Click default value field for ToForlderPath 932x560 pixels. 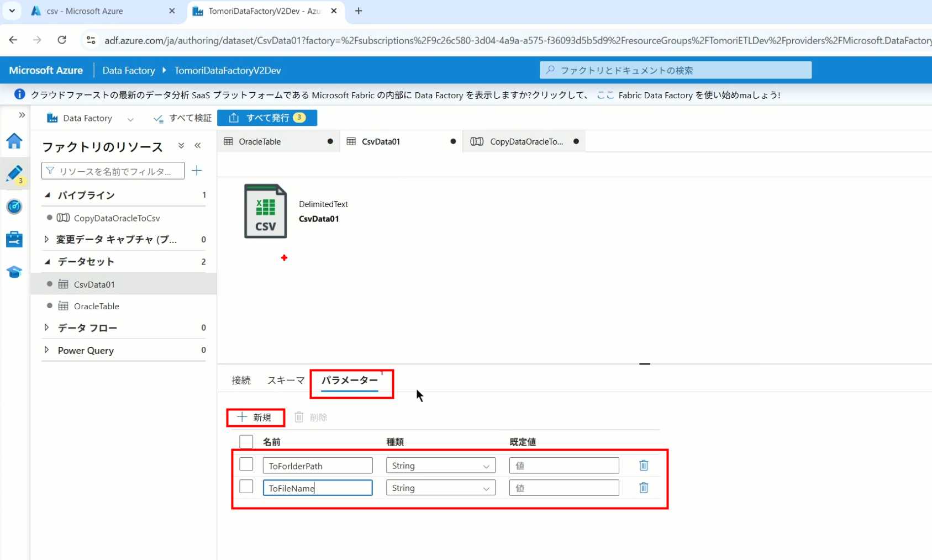pyautogui.click(x=564, y=466)
